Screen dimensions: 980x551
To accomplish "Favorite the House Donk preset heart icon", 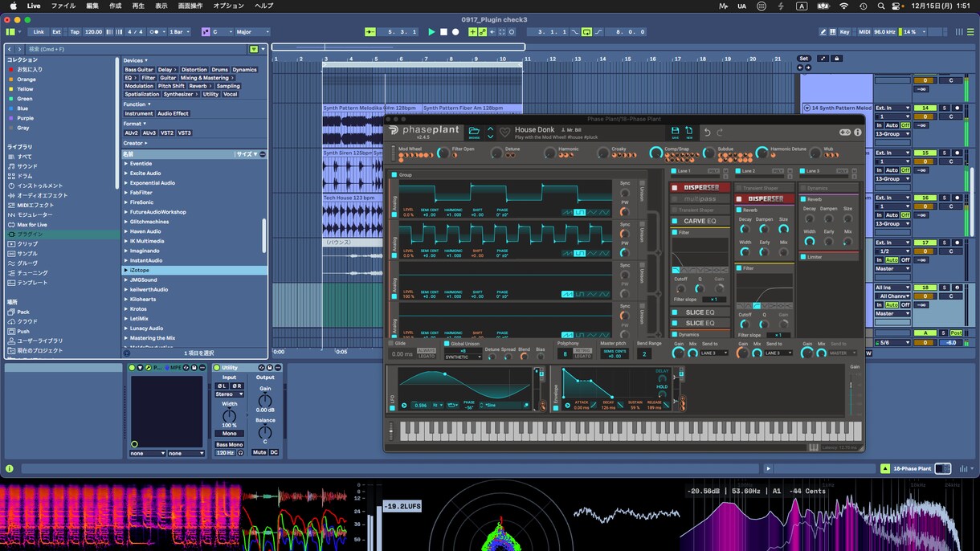I will (x=504, y=132).
